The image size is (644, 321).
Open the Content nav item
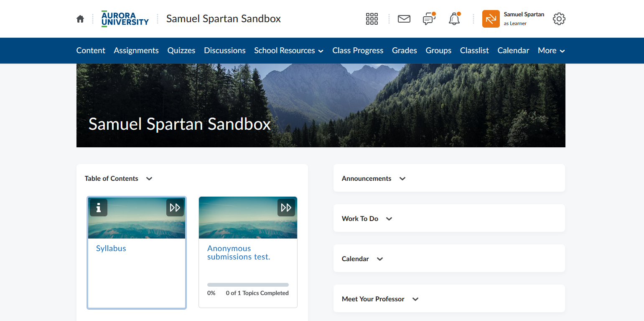(91, 51)
